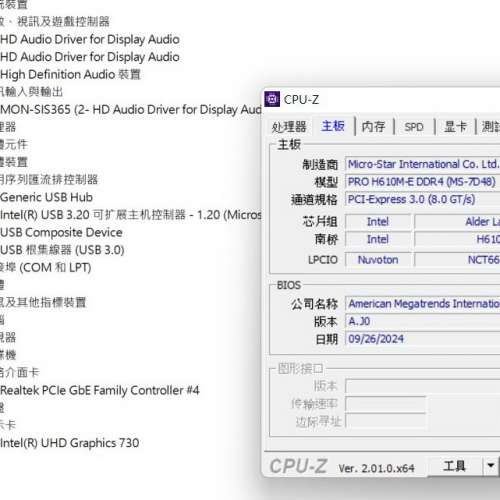Click the PCI-Express 3.0 bus spec field
Image resolution: width=500 pixels, height=500 pixels.
tap(422, 199)
